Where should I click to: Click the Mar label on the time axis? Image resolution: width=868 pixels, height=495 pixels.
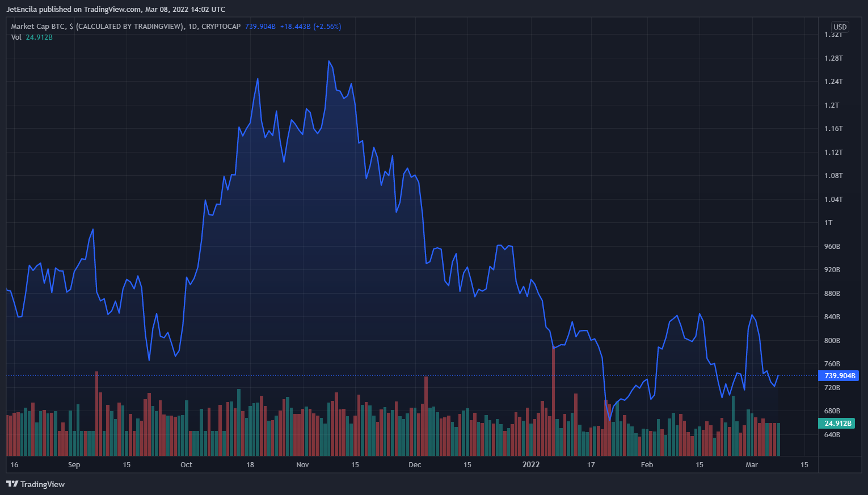pyautogui.click(x=751, y=464)
